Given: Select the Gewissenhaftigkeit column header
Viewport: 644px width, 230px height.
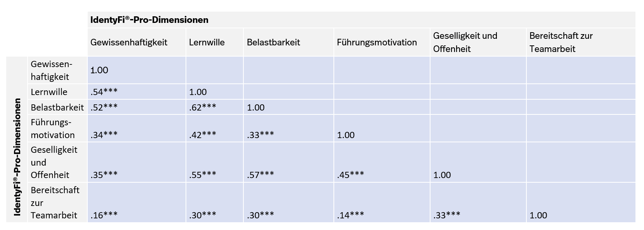Looking at the screenshot, I should (x=128, y=42).
